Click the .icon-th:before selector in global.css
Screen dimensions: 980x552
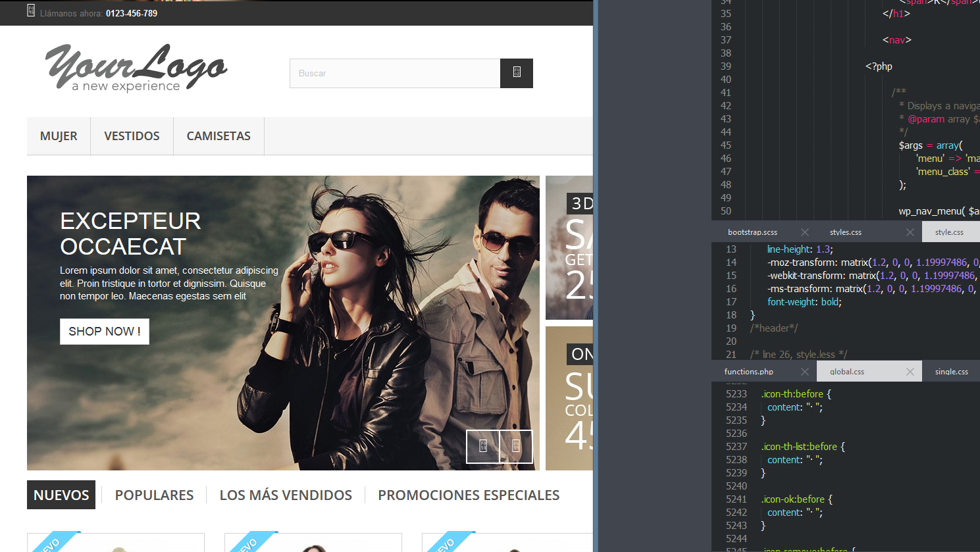click(796, 394)
